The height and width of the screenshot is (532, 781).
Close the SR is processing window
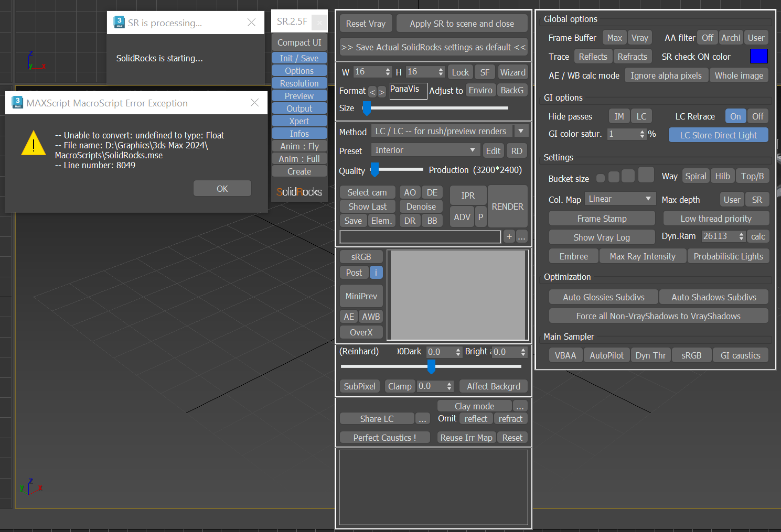click(x=252, y=23)
